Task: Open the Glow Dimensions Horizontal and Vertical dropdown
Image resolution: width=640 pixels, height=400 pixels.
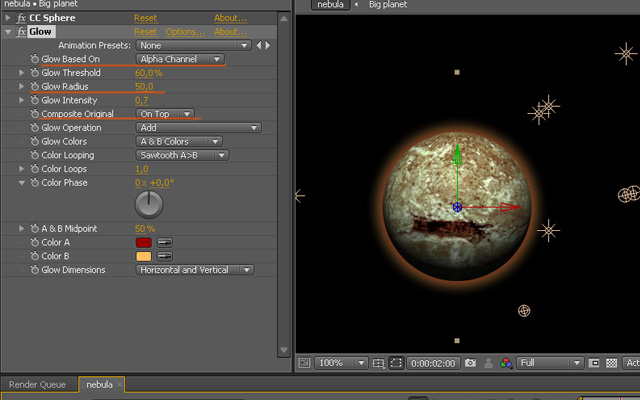Action: 195,270
